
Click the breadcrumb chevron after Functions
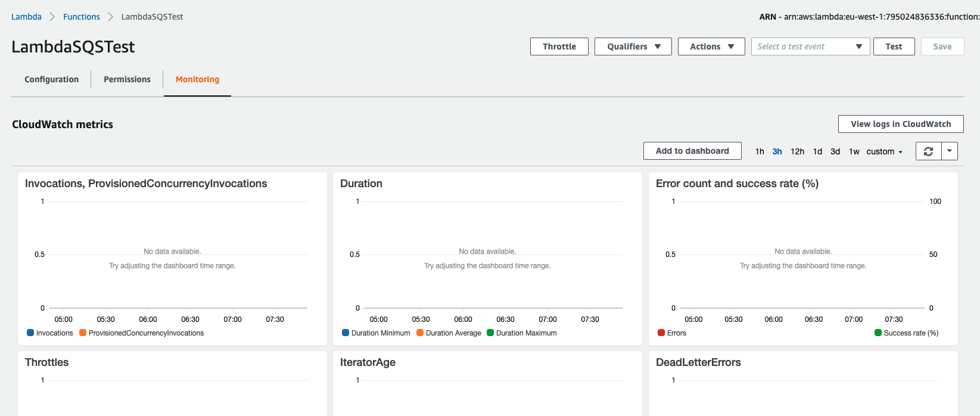111,17
